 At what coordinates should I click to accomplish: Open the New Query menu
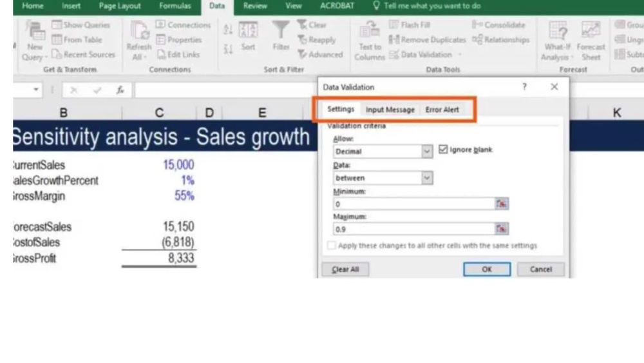tap(35, 41)
